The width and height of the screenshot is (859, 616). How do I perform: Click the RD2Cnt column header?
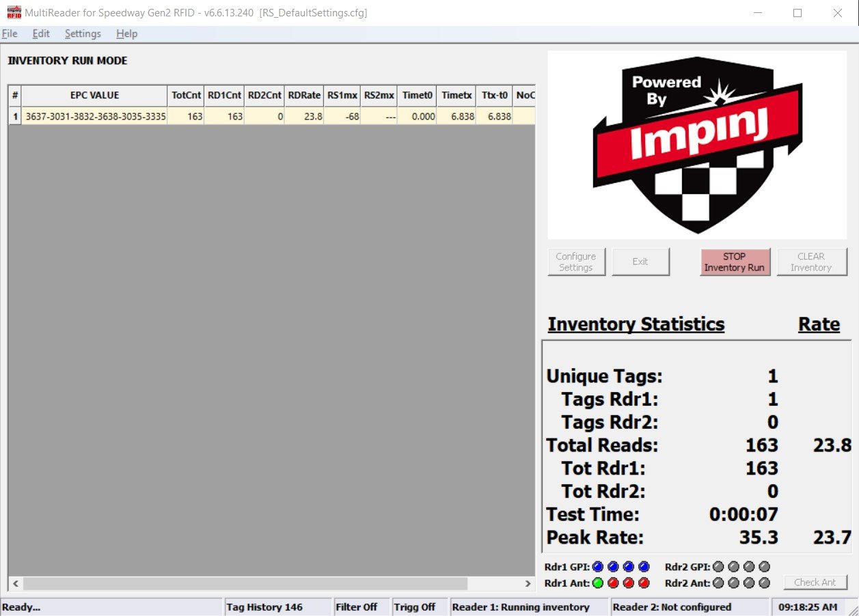tap(265, 96)
